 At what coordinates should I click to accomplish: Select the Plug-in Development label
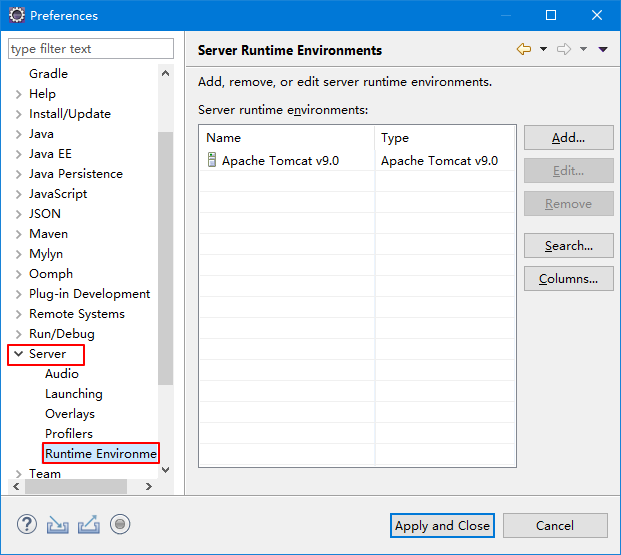(x=90, y=294)
